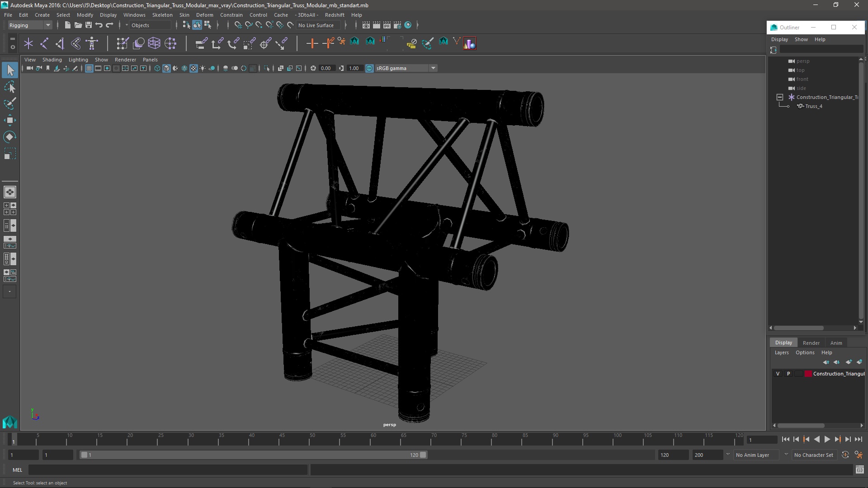The width and height of the screenshot is (868, 488).
Task: Click the Play Backwards button
Action: (x=816, y=439)
